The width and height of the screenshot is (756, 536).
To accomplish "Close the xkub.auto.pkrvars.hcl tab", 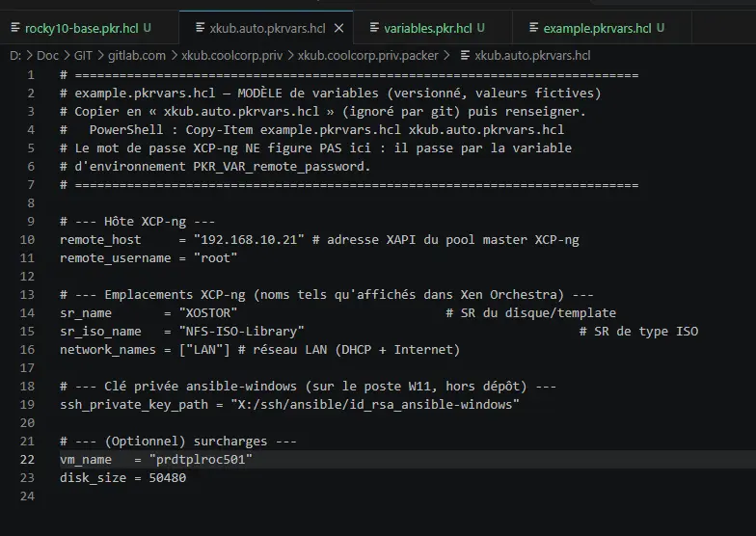I will (x=339, y=29).
